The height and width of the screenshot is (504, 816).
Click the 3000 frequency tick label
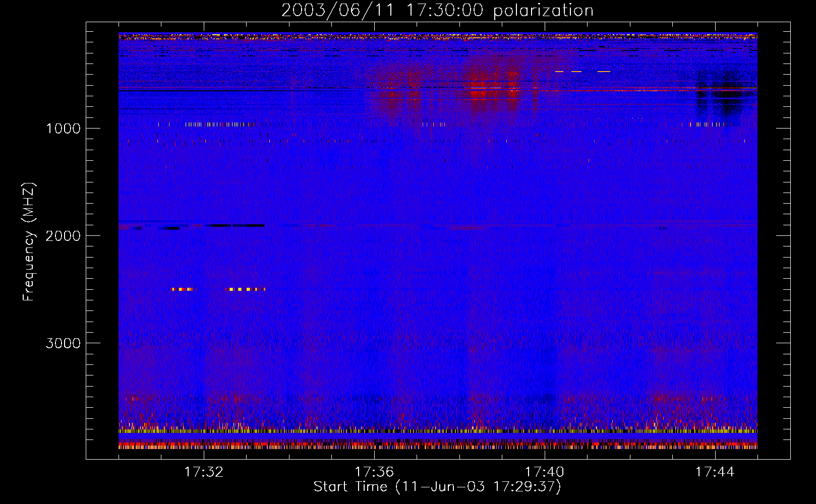click(x=63, y=343)
